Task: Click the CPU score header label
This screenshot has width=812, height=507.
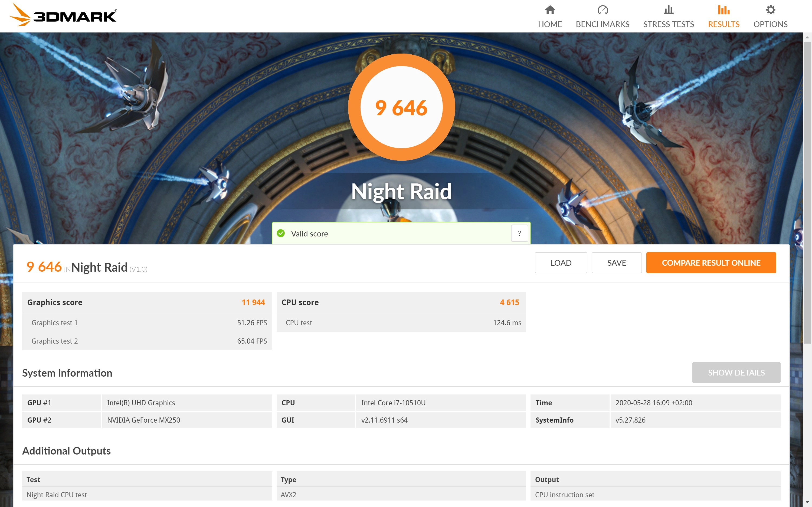Action: [300, 302]
